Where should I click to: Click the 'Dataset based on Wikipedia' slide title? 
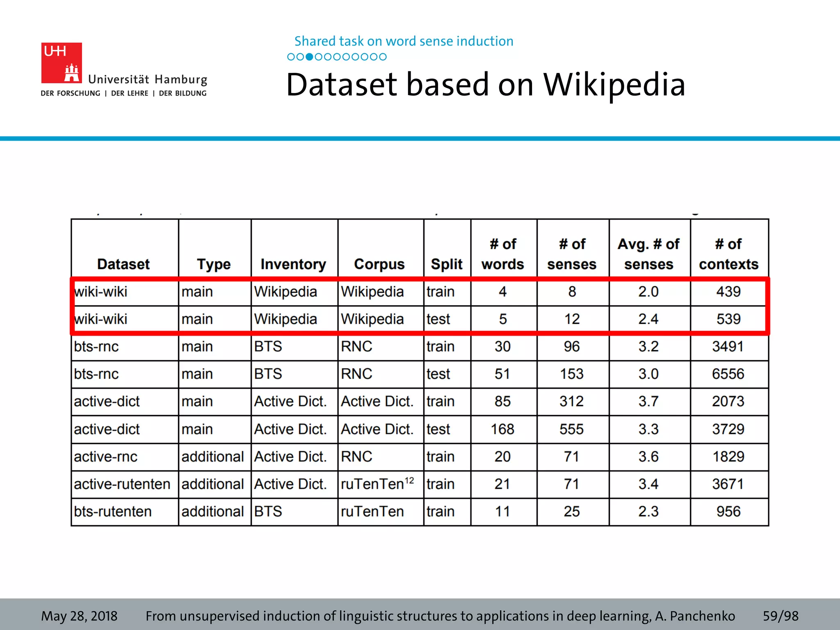pos(486,84)
